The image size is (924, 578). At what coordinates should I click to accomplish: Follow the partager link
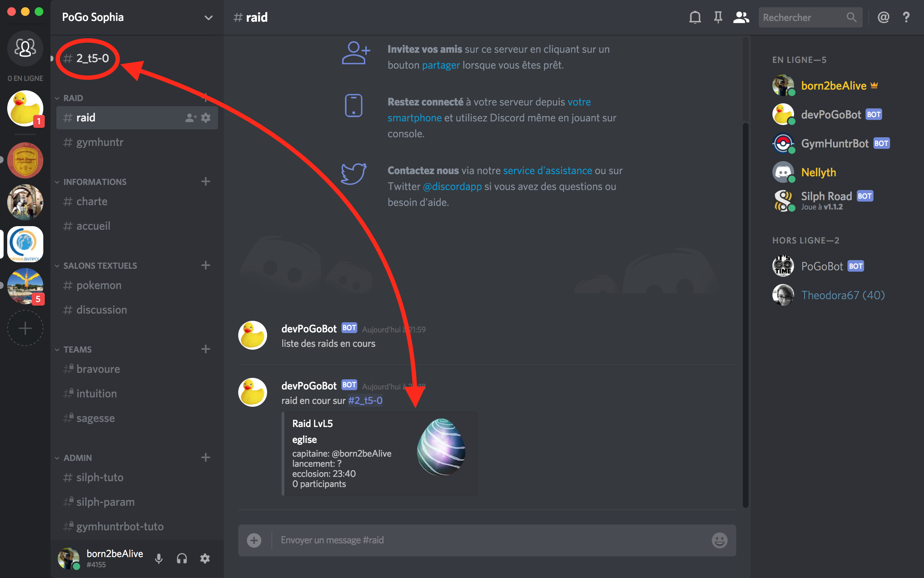[441, 65]
